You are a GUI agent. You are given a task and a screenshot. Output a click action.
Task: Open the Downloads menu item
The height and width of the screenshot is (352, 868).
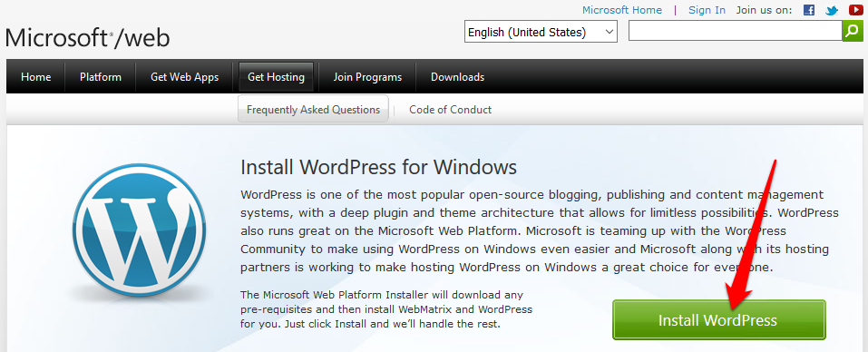[x=457, y=77]
